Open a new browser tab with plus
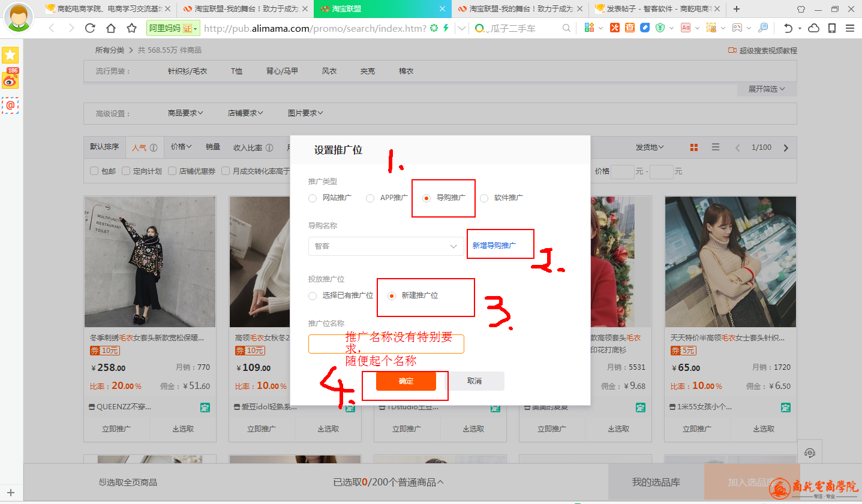This screenshot has width=862, height=504. pyautogui.click(x=737, y=9)
